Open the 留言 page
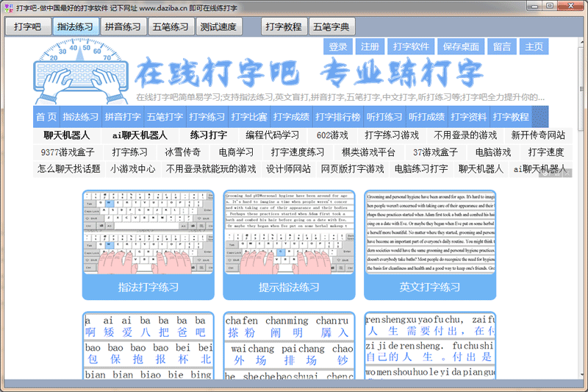 502,46
